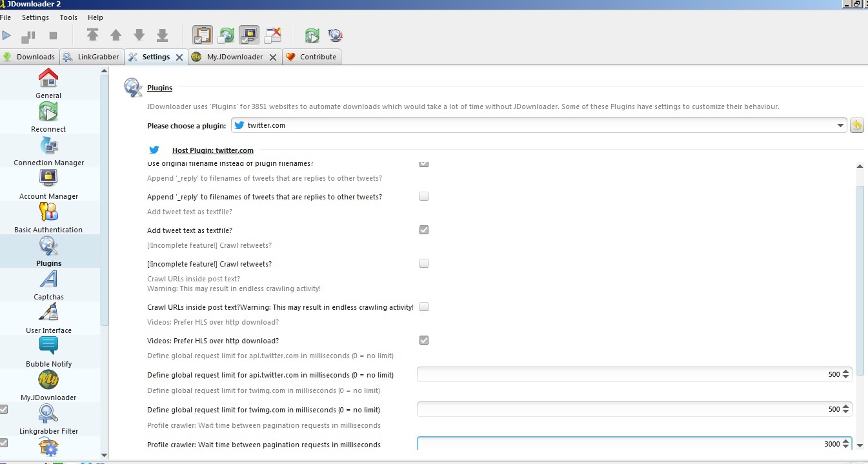Decrease api.twitter.com request limit
Image resolution: width=868 pixels, height=464 pixels.
pyautogui.click(x=846, y=377)
